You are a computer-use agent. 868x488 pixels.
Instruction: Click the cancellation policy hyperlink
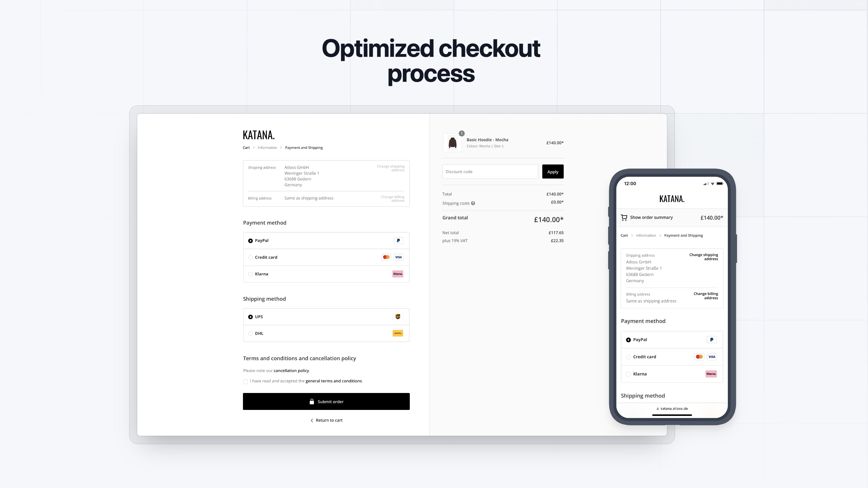(291, 371)
